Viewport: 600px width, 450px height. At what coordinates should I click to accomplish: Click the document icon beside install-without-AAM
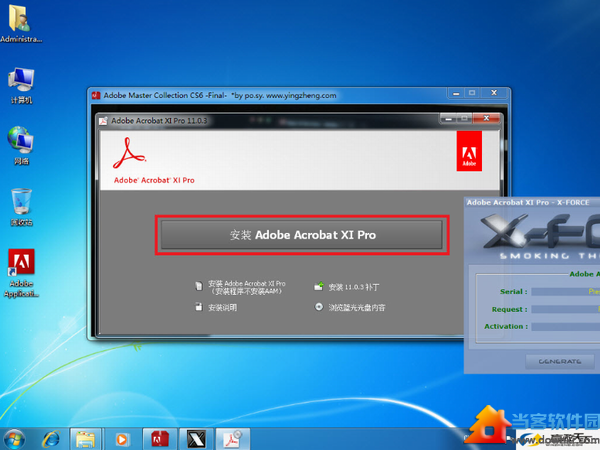point(199,286)
